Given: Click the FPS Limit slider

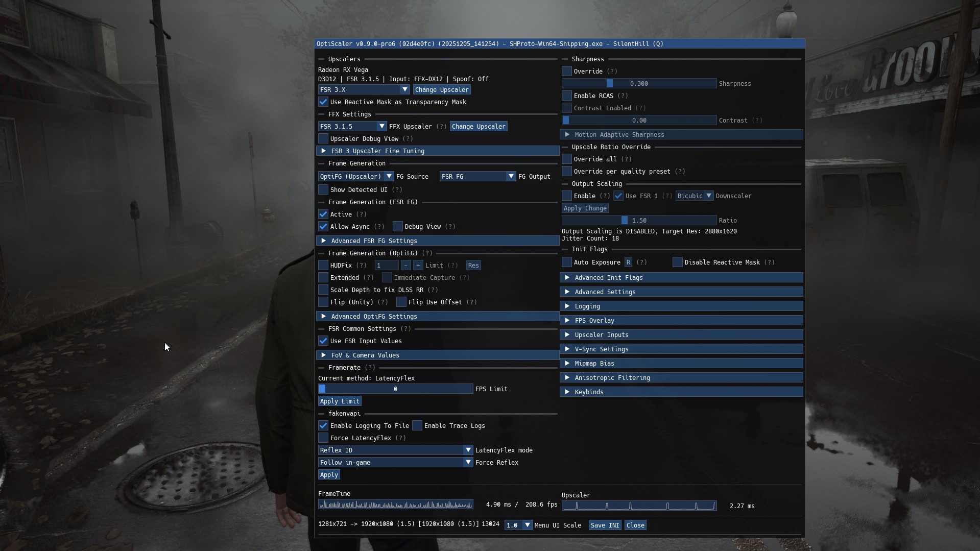Looking at the screenshot, I should click(396, 389).
